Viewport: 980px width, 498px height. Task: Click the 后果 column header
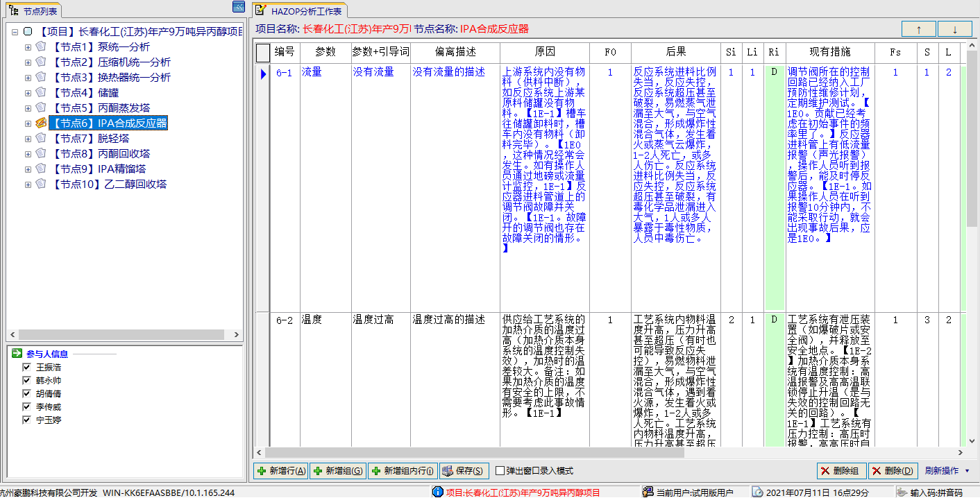coord(676,52)
